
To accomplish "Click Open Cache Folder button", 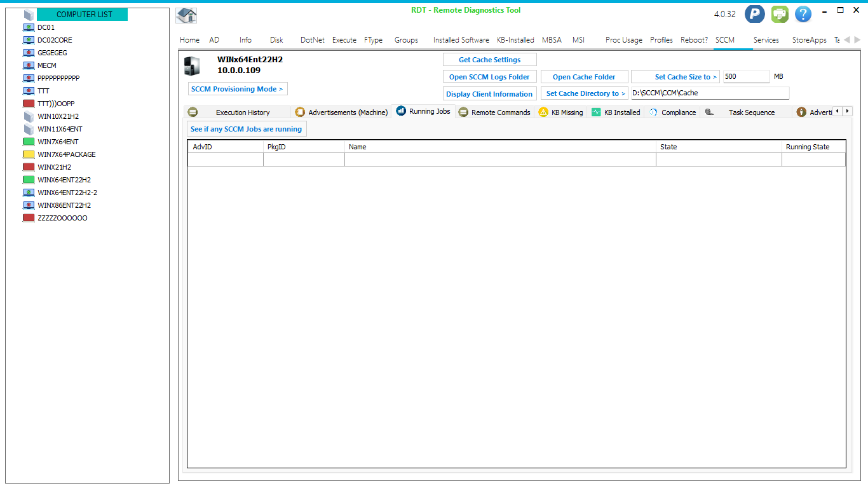I will click(584, 77).
